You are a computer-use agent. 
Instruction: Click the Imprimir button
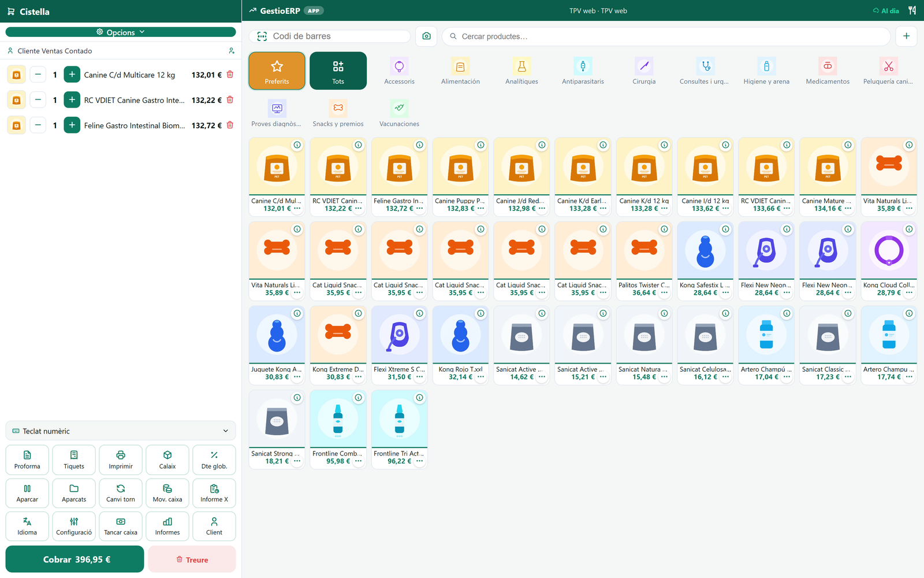pos(121,460)
